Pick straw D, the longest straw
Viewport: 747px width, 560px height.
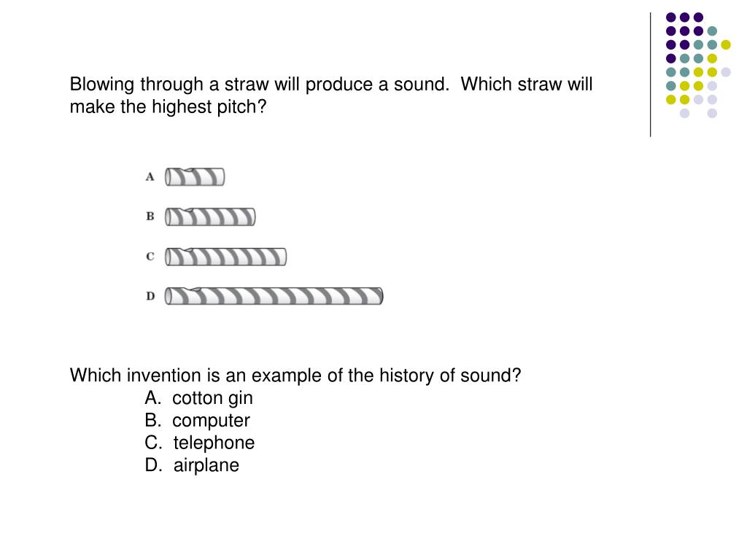click(x=274, y=296)
